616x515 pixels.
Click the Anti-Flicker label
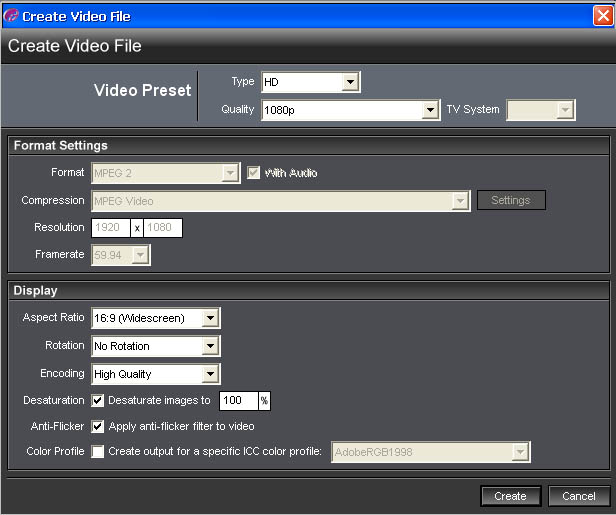pyautogui.click(x=57, y=426)
